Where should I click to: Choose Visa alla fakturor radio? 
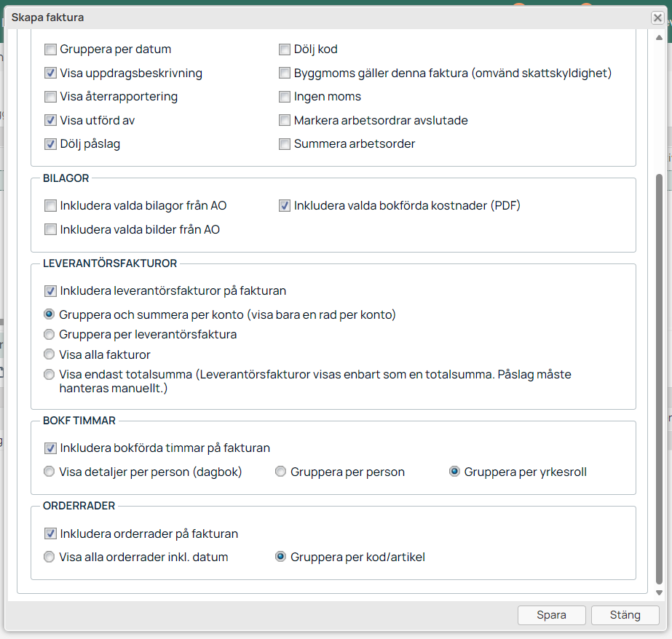coord(50,354)
